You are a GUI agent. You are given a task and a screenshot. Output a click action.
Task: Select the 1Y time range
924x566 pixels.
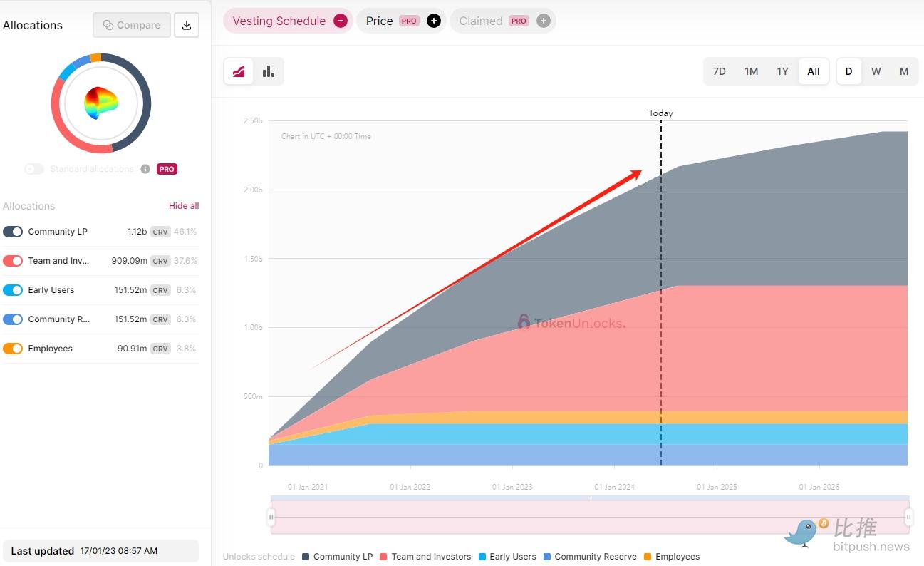pos(782,71)
